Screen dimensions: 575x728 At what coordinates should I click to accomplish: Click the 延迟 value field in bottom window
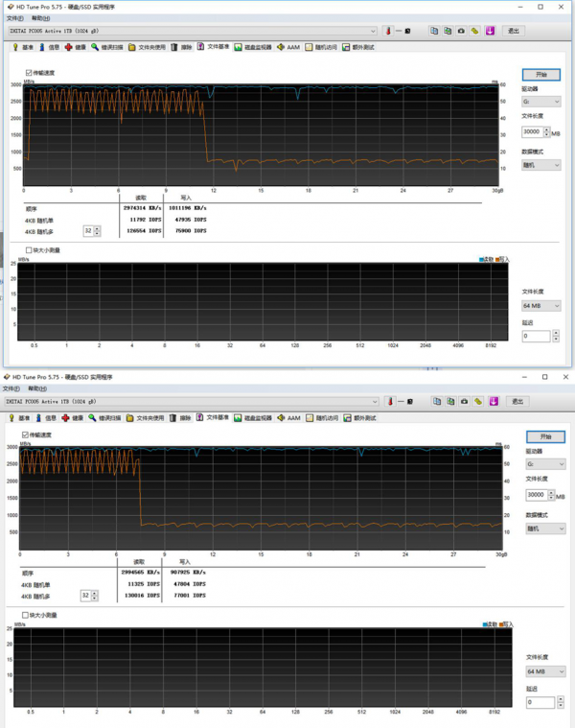pos(537,702)
